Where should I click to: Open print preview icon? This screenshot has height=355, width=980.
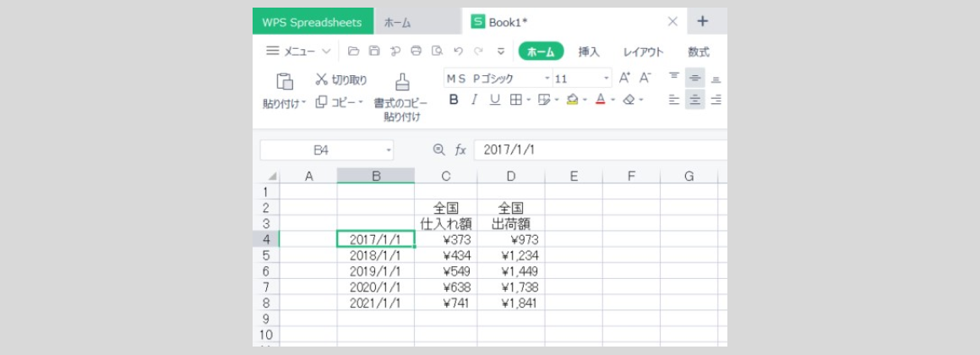click(438, 52)
